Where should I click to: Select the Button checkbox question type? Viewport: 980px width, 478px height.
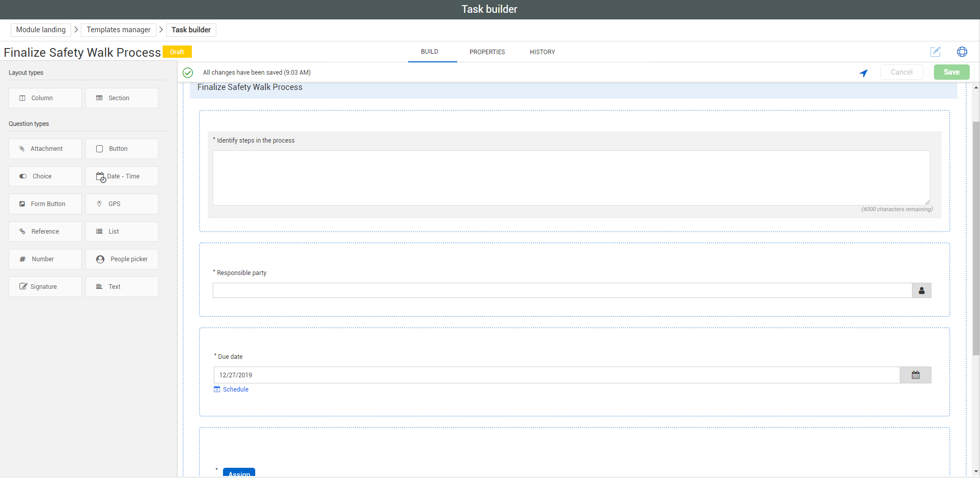click(122, 149)
